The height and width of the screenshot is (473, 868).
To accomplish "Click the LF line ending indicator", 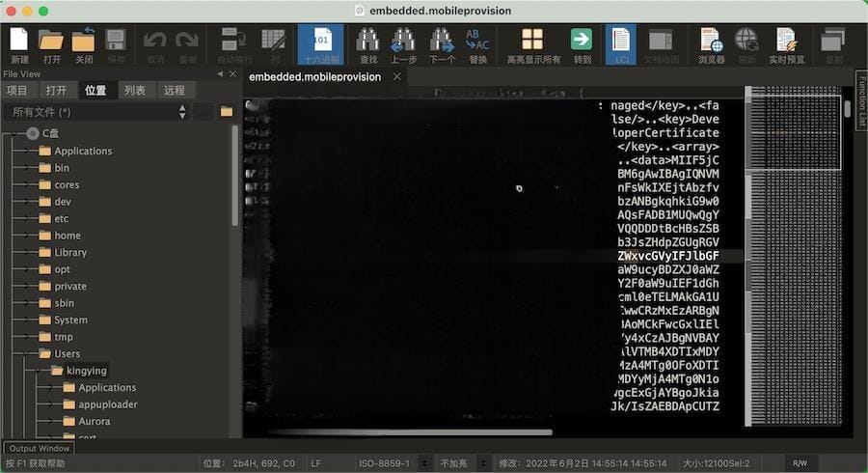I will tap(316, 463).
